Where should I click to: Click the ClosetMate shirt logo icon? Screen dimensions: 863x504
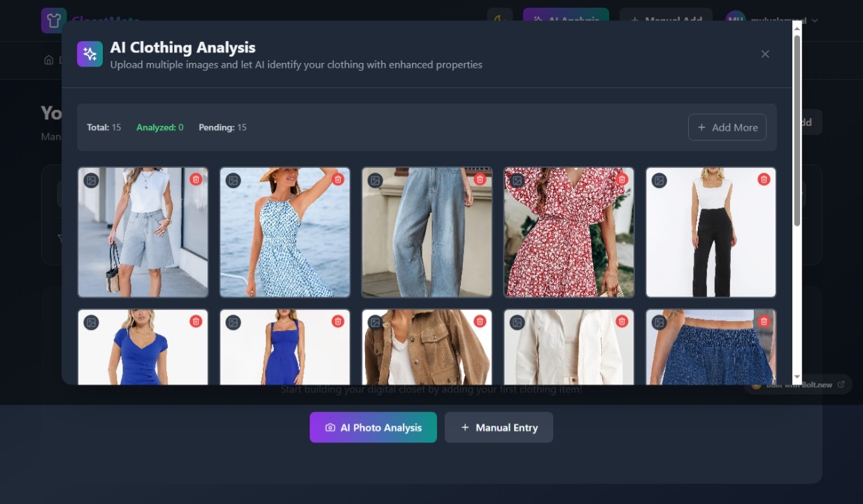(53, 20)
